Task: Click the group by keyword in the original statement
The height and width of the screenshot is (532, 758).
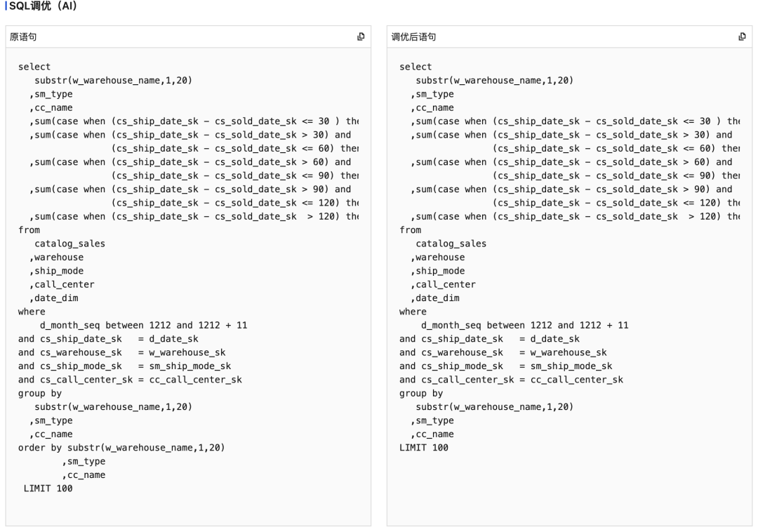Action: point(39,393)
